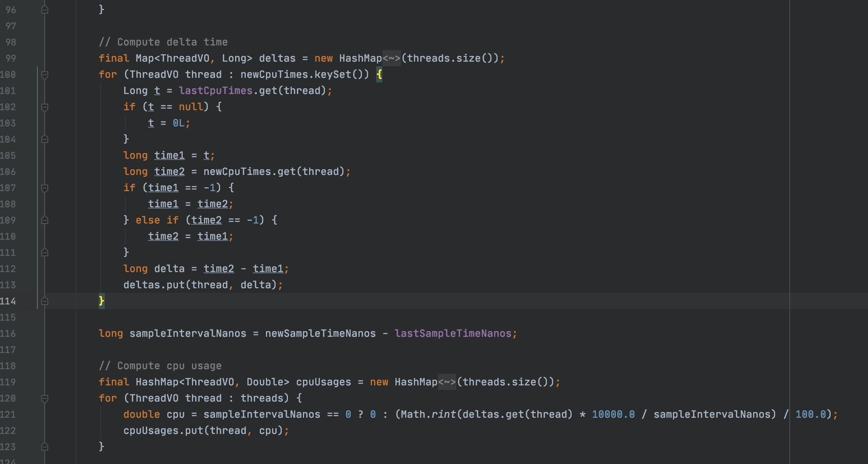The width and height of the screenshot is (868, 464).
Task: Click cpuUsages variable on line 119
Action: [324, 382]
